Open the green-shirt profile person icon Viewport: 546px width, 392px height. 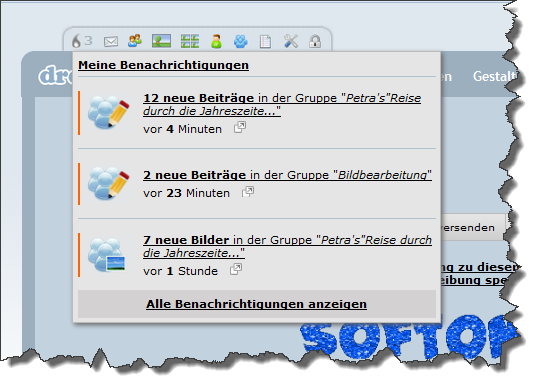[216, 41]
